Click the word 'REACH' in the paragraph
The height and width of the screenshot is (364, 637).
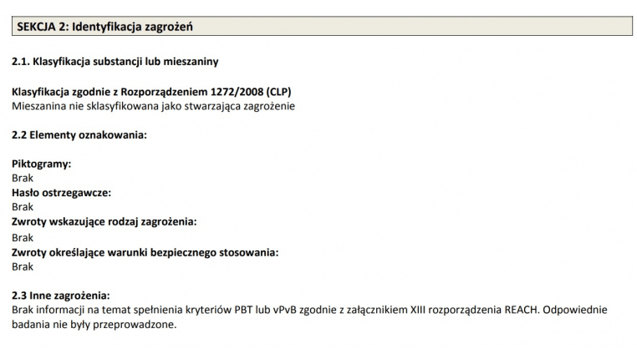click(522, 310)
